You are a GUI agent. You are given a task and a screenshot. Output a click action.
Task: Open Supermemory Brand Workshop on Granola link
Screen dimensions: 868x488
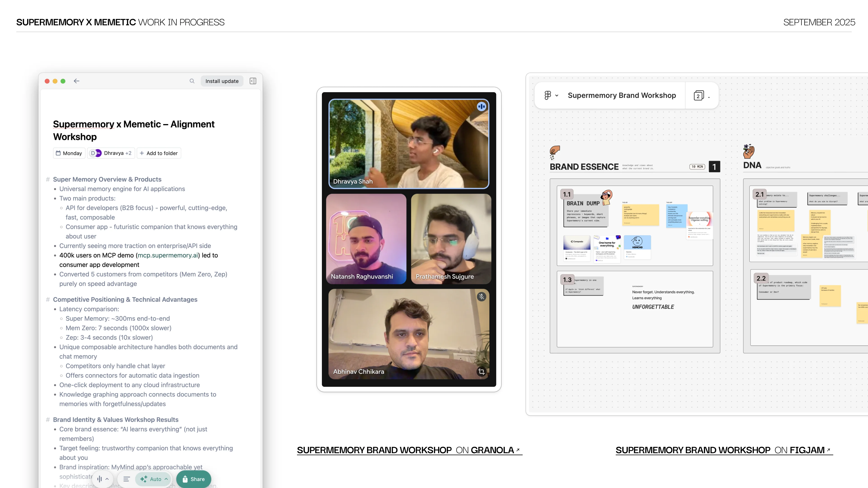point(409,450)
